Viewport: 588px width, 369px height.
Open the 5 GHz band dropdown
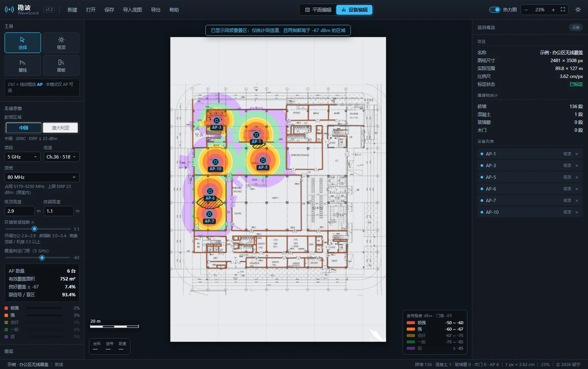point(22,157)
